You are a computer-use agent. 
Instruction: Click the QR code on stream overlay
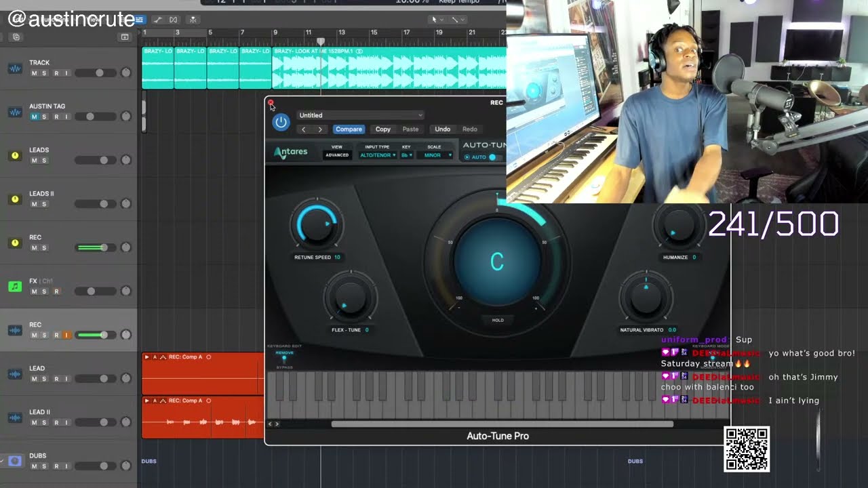coord(747,449)
